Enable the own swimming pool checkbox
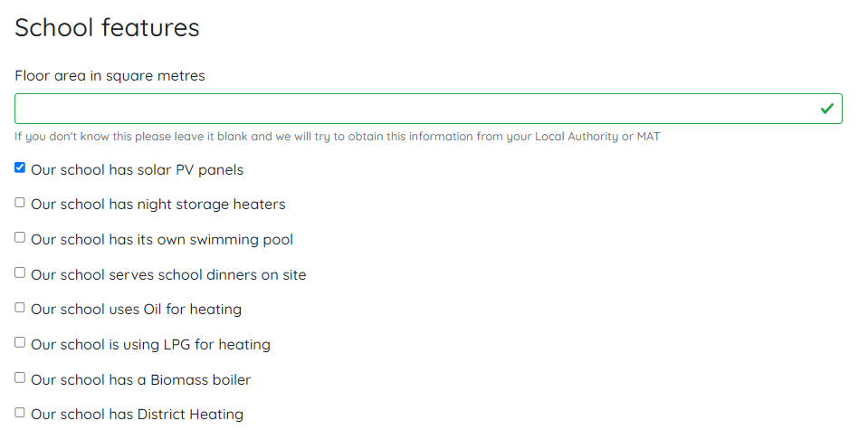868x440 pixels. [20, 237]
